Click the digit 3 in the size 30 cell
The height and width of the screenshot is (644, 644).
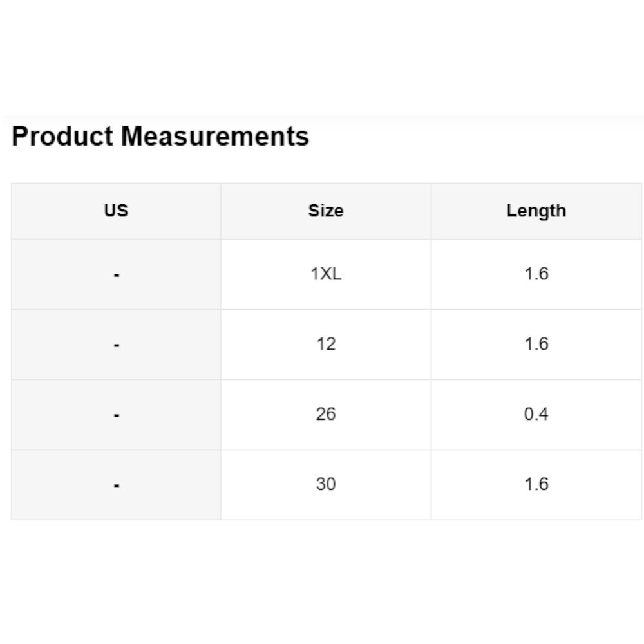pos(321,484)
